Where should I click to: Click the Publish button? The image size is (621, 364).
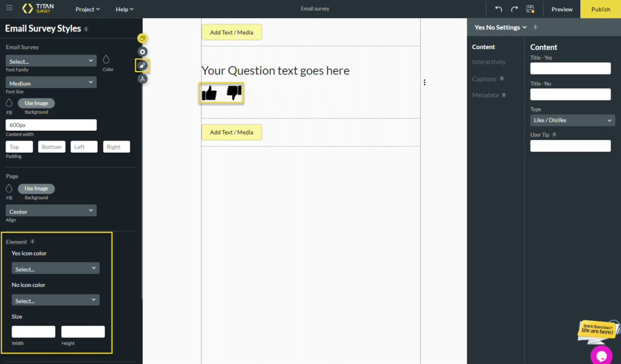pos(600,9)
